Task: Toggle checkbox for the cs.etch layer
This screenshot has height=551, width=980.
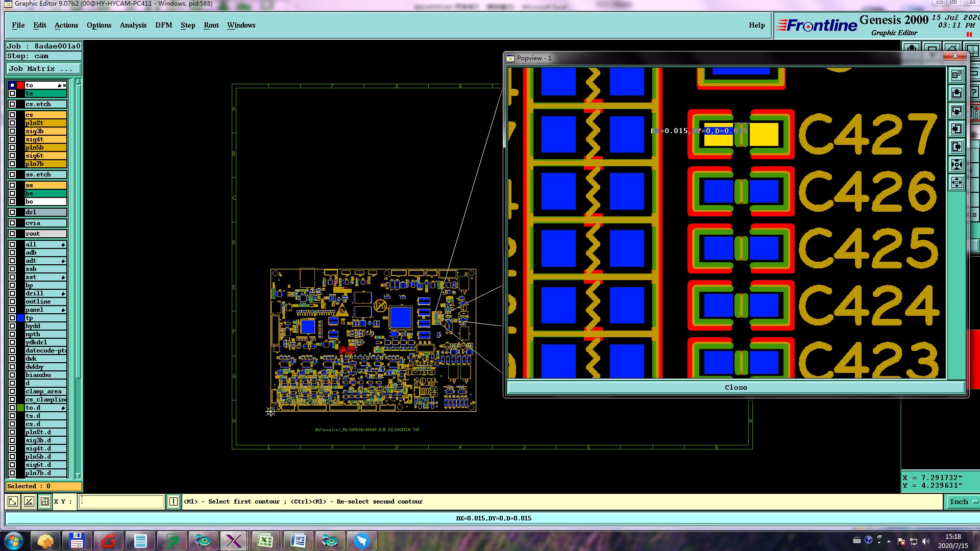Action: 12,104
